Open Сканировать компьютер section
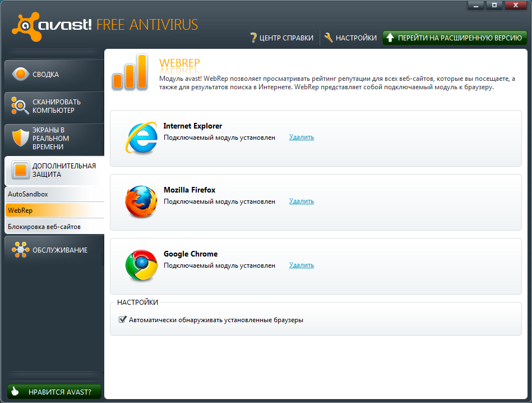This screenshot has width=532, height=403. (54, 106)
